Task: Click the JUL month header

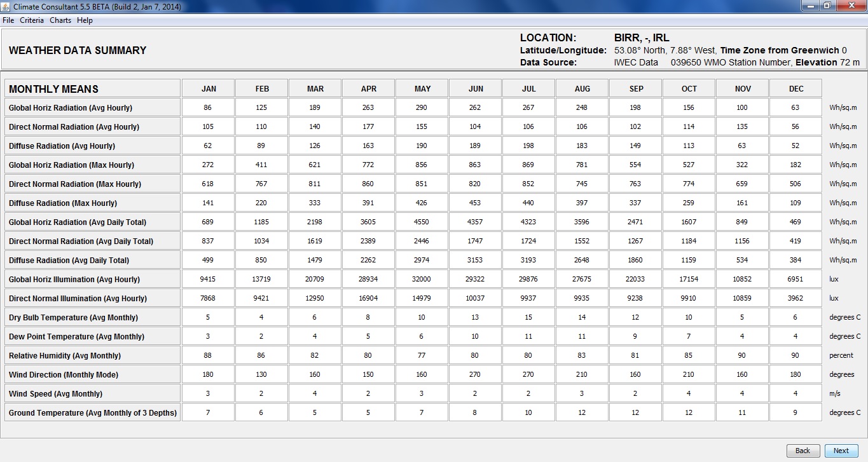Action: pos(528,89)
